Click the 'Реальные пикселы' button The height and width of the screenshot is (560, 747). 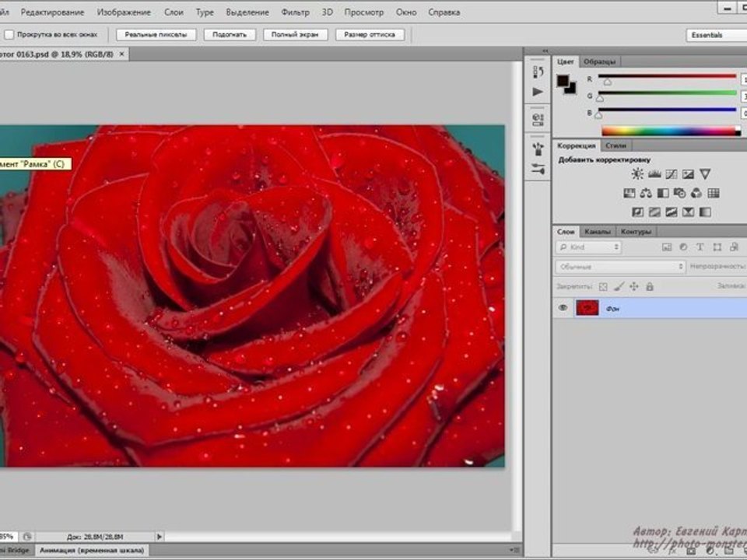coord(156,35)
